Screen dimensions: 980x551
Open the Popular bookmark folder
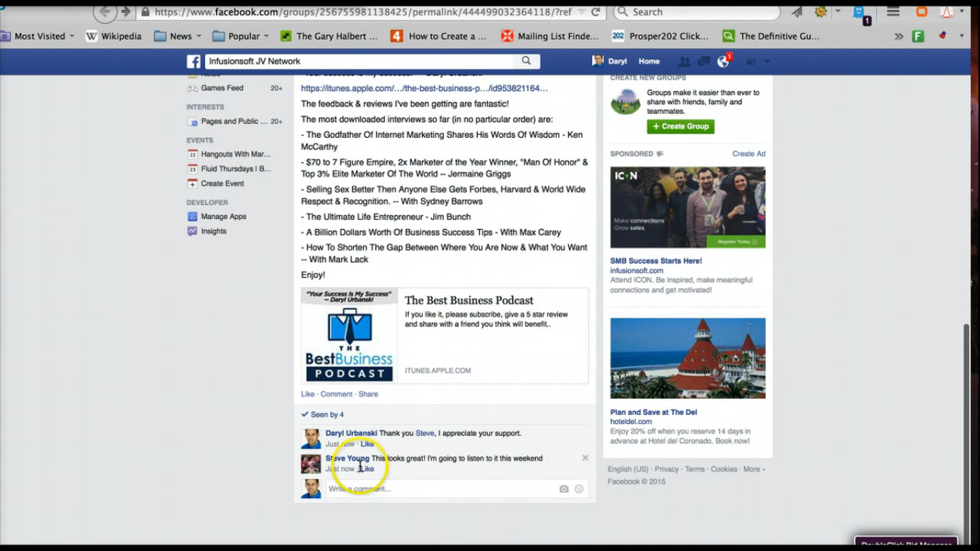[240, 36]
